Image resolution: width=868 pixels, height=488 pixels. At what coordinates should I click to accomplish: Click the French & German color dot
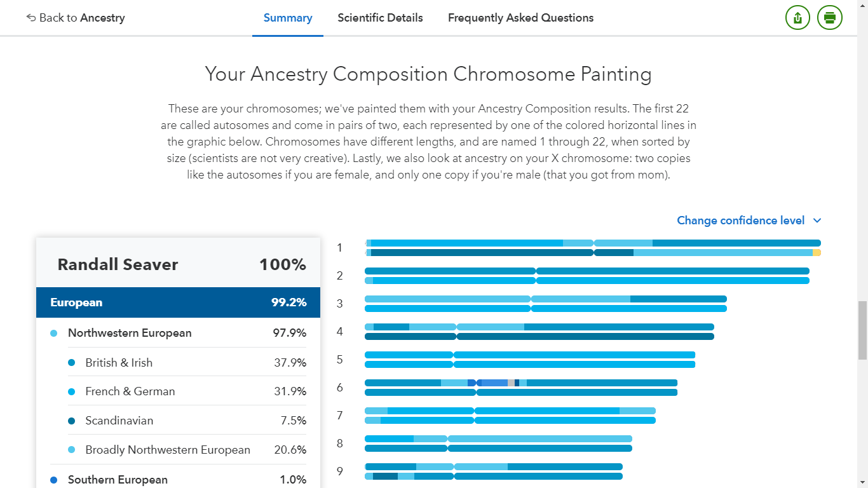point(72,391)
